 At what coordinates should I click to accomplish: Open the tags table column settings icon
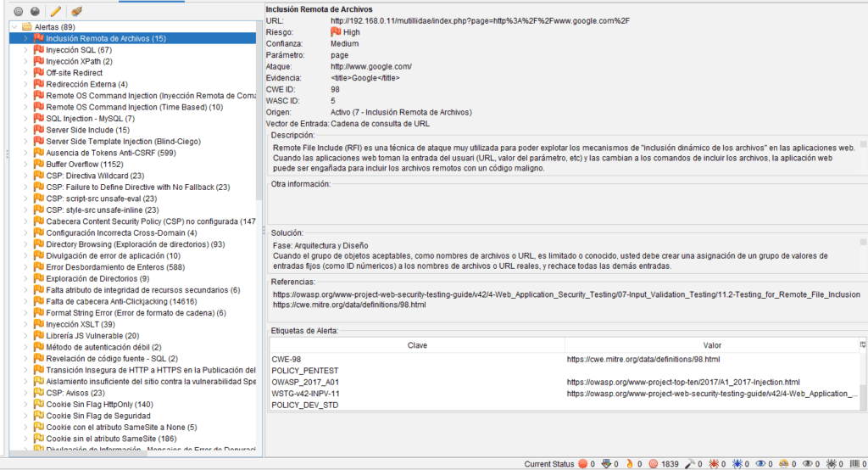[x=862, y=345]
